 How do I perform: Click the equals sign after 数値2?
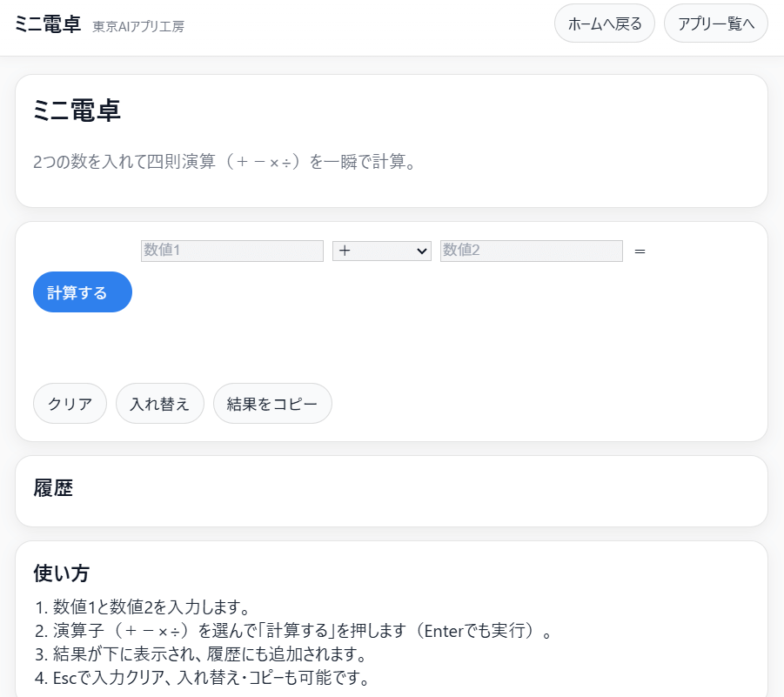click(640, 251)
